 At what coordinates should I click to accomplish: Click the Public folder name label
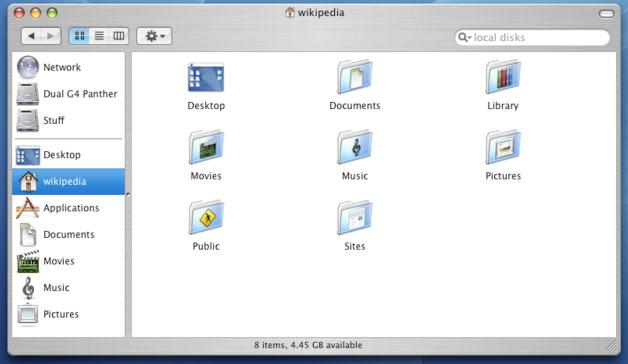click(x=206, y=246)
